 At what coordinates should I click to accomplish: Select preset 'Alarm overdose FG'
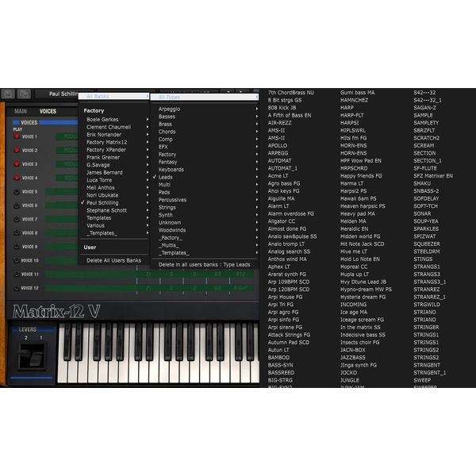point(291,213)
